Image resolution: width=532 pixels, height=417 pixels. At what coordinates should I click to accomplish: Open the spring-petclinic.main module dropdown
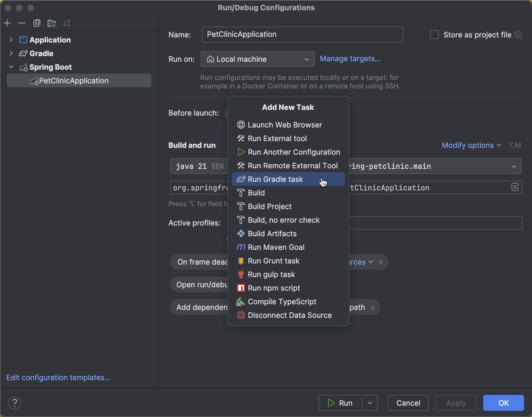[514, 166]
